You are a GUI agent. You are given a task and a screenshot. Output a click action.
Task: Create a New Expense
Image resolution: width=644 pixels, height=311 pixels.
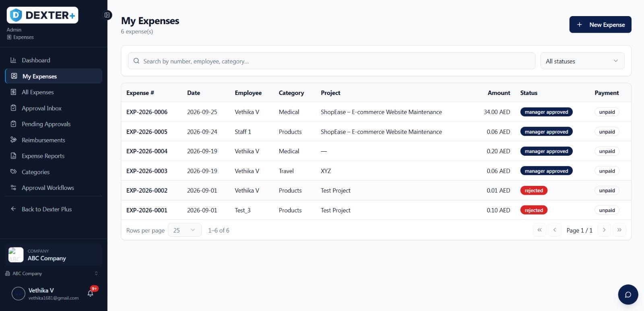click(600, 25)
